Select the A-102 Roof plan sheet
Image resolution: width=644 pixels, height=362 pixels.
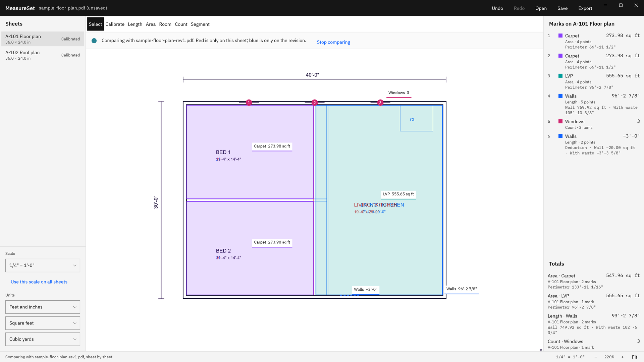point(43,55)
